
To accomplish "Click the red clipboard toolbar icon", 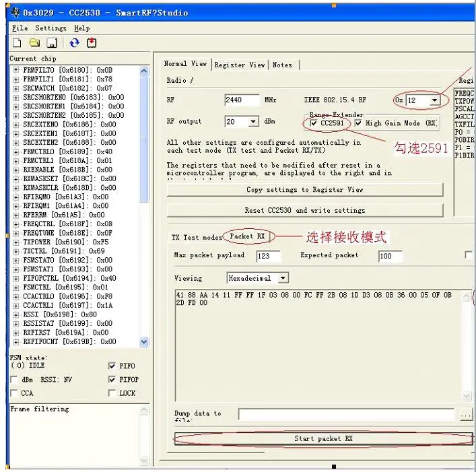I will 92,43.
